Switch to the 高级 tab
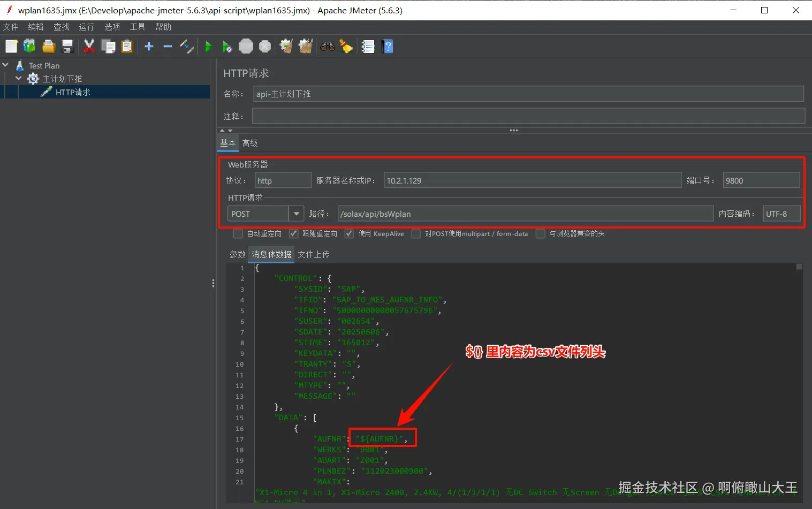Screen dimensions: 812x509 [250, 143]
